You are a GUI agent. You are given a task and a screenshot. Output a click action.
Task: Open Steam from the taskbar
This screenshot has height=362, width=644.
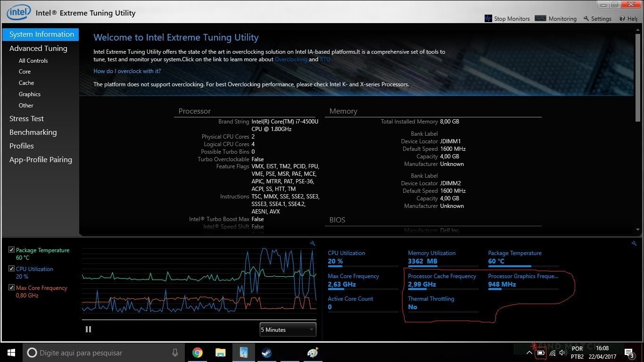click(x=266, y=353)
